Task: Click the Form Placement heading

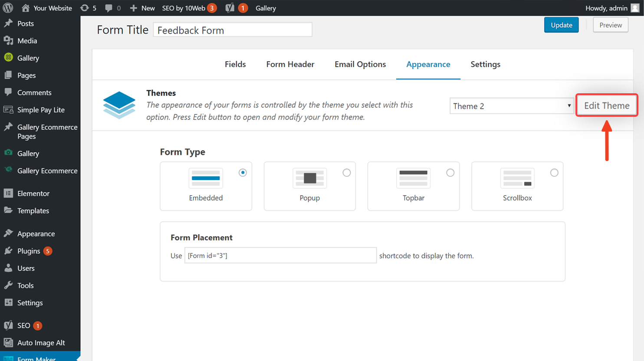Action: coord(201,237)
